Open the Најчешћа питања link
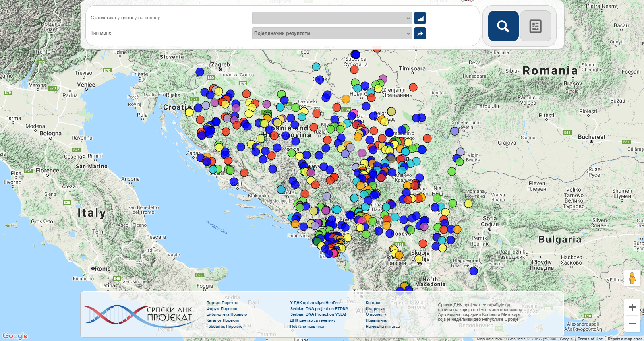 click(383, 327)
